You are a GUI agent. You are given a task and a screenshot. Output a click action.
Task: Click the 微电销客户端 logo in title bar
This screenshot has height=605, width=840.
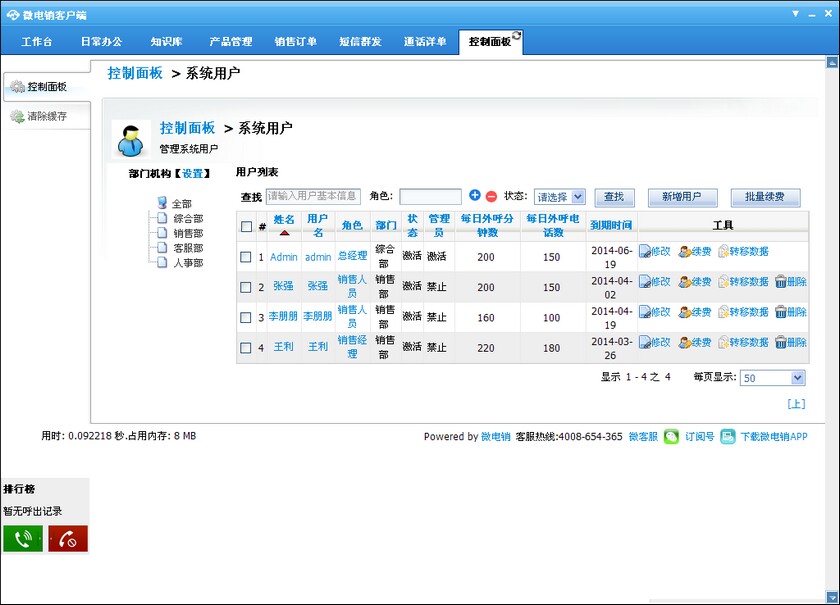click(13, 15)
